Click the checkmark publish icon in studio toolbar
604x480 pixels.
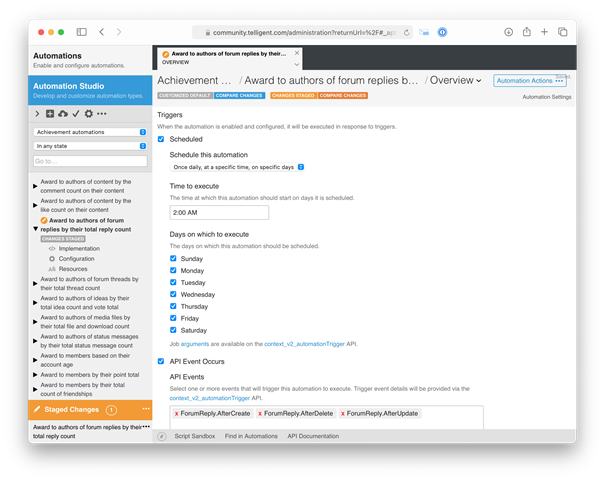[76, 114]
